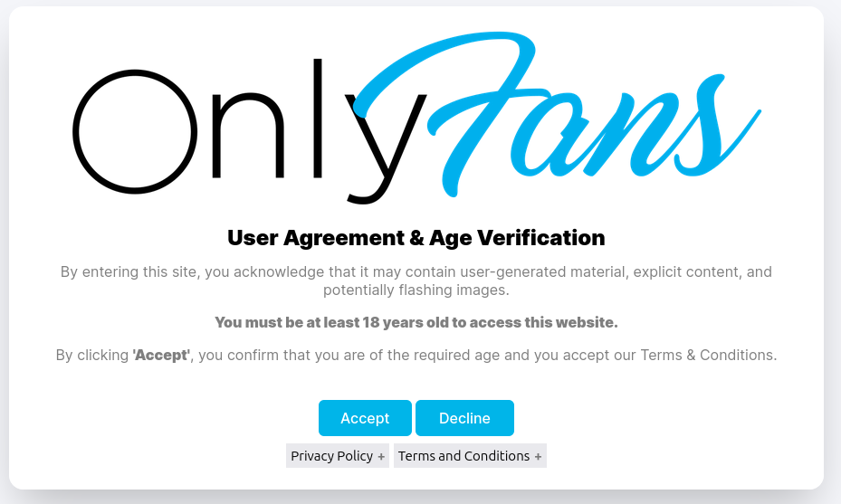This screenshot has width=841, height=504.
Task: Select the 'User Agreement & Age Verification' heading
Action: (416, 238)
